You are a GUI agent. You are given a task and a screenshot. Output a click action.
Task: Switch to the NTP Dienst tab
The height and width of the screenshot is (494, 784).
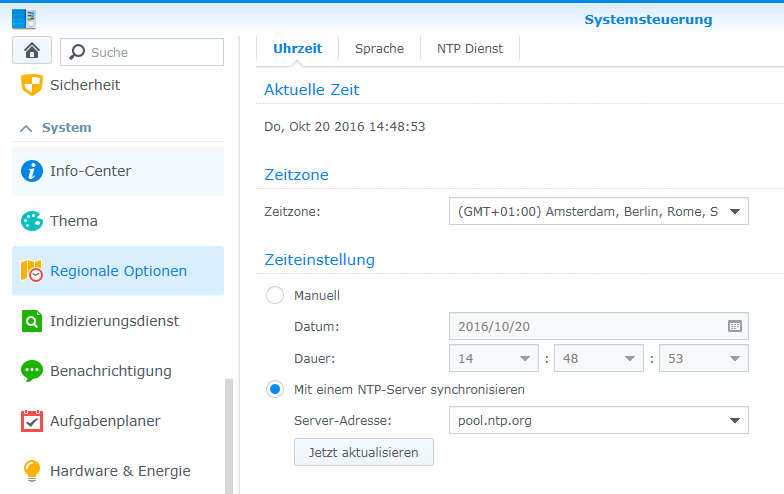click(470, 48)
